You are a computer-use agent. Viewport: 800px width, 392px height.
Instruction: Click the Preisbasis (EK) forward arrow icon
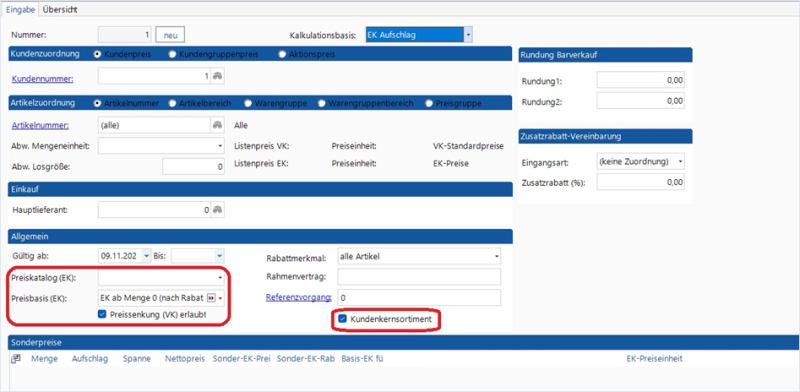tap(212, 298)
